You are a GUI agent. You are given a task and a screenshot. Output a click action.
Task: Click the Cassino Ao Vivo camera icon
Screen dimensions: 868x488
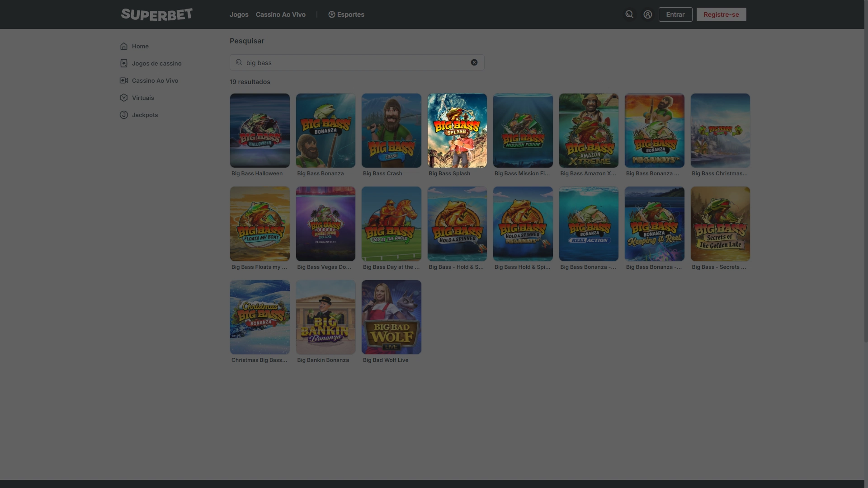point(123,80)
